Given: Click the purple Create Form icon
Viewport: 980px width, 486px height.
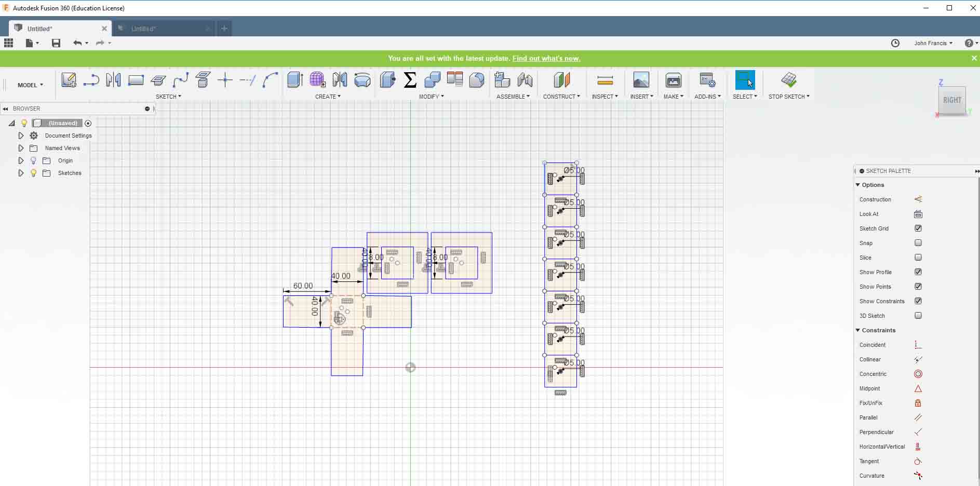Looking at the screenshot, I should (x=317, y=80).
